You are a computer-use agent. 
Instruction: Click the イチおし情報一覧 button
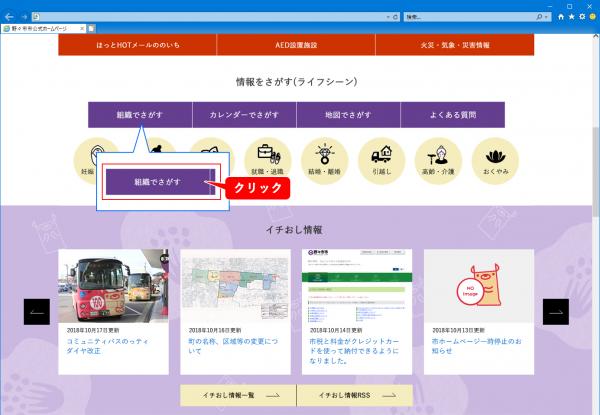(x=238, y=396)
